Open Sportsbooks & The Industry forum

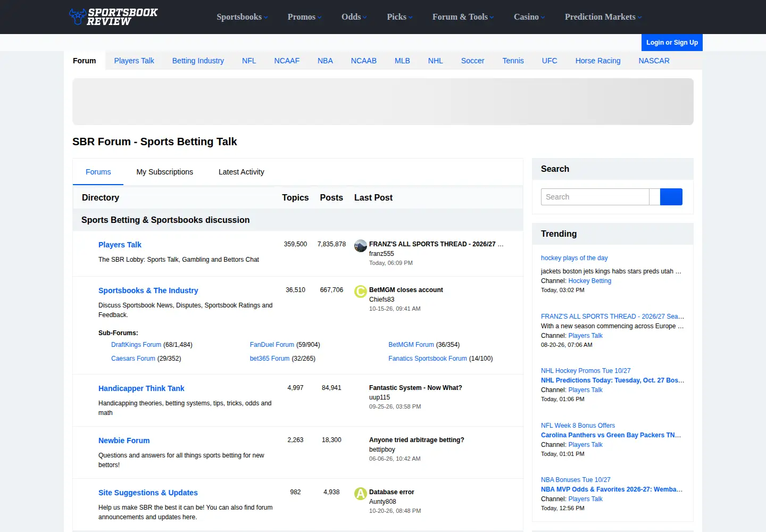click(x=148, y=290)
